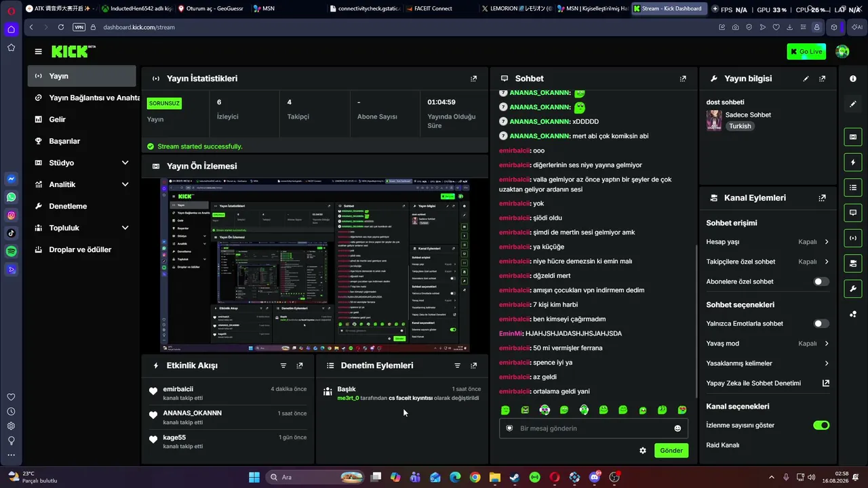The height and width of the screenshot is (488, 868).
Task: Click the Kick logo
Action: click(x=73, y=52)
